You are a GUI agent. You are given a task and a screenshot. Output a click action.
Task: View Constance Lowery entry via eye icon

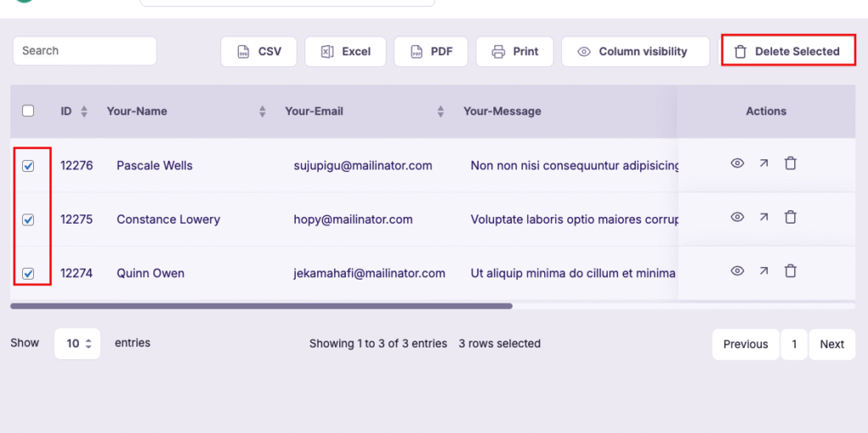(x=737, y=217)
